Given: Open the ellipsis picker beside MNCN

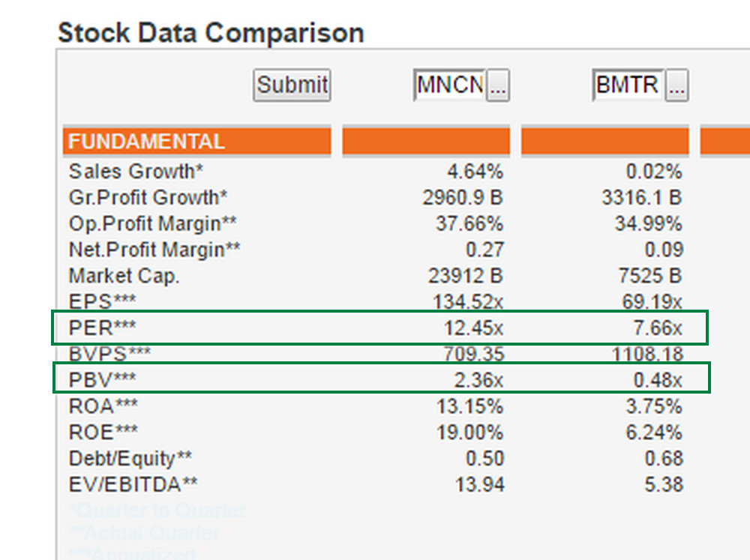Looking at the screenshot, I should click(498, 86).
